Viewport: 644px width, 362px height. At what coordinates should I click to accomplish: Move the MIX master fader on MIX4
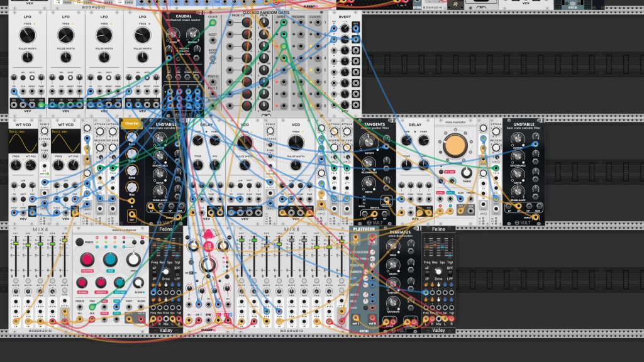[x=65, y=241]
